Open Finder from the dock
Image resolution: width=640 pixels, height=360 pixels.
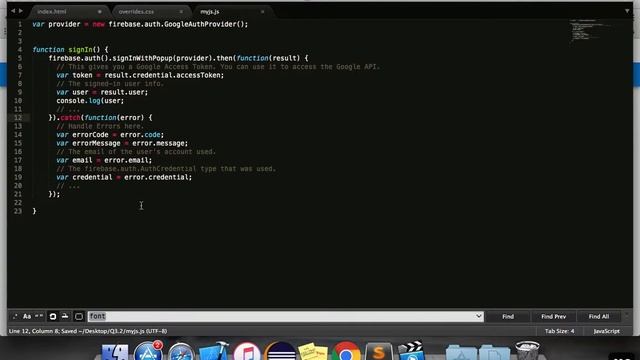point(114,351)
